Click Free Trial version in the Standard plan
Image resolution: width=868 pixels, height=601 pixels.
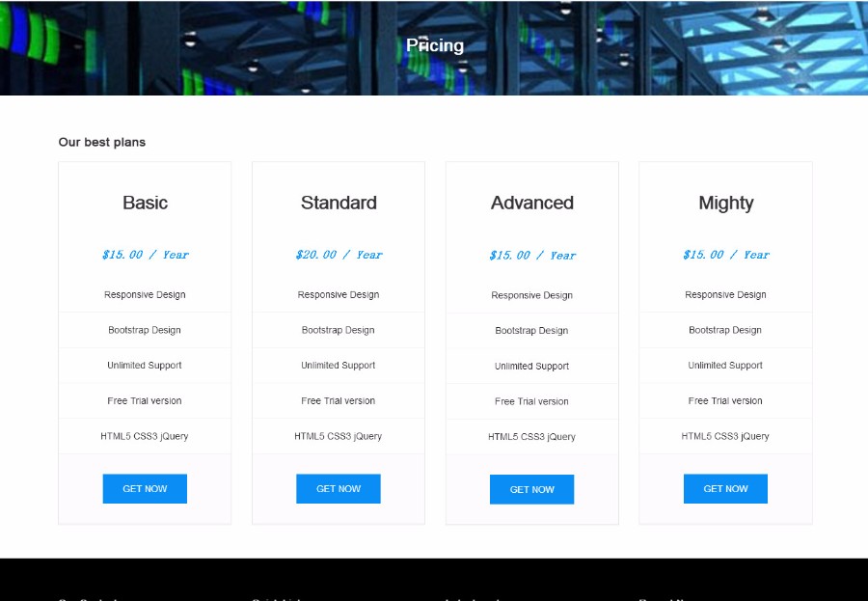339,401
